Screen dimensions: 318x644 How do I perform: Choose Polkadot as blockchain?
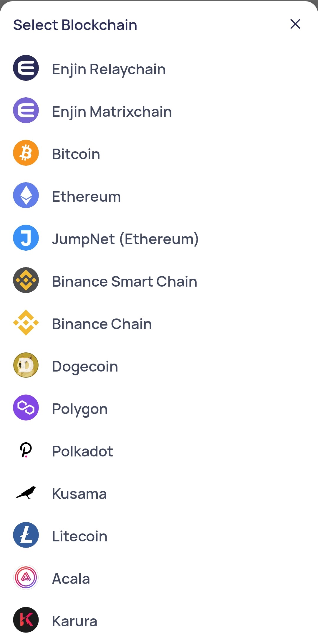click(159, 450)
